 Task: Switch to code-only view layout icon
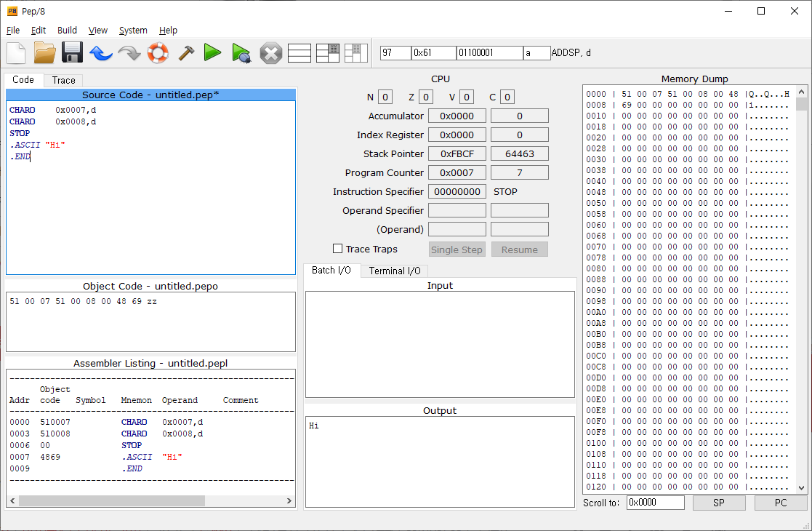coord(300,53)
